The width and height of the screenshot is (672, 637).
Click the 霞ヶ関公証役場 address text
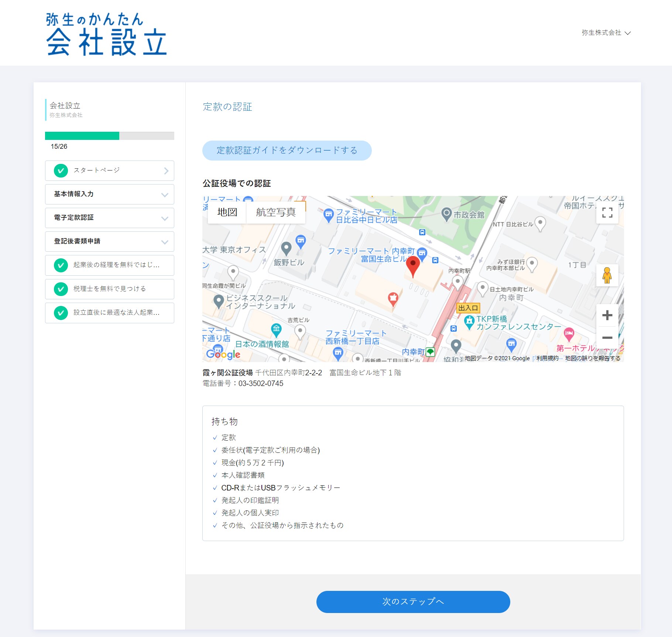(x=302, y=373)
